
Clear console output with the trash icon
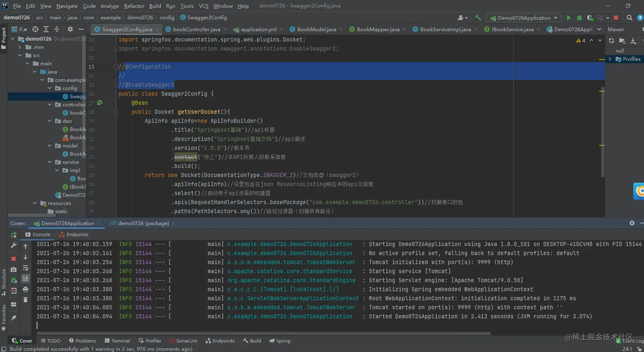26,300
